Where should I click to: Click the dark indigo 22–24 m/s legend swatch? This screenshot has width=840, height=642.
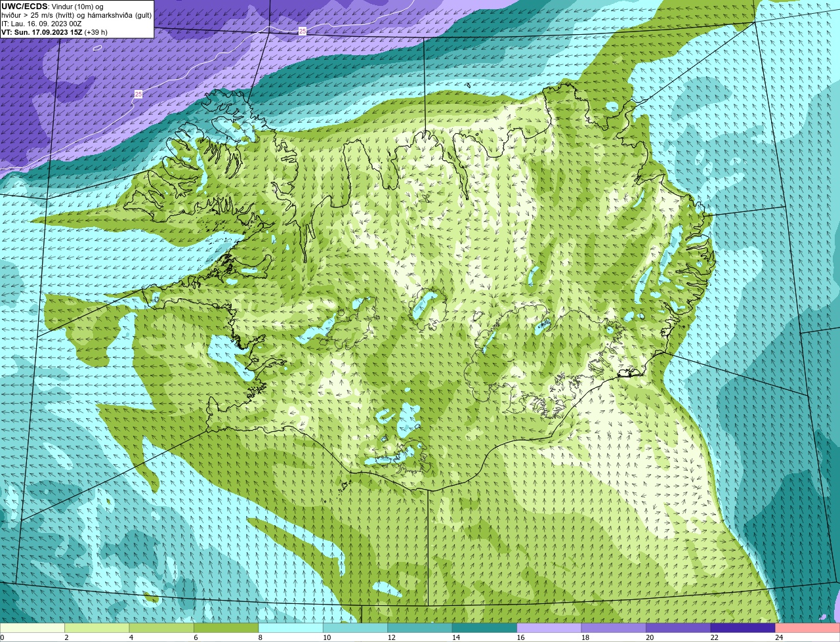coord(743,628)
